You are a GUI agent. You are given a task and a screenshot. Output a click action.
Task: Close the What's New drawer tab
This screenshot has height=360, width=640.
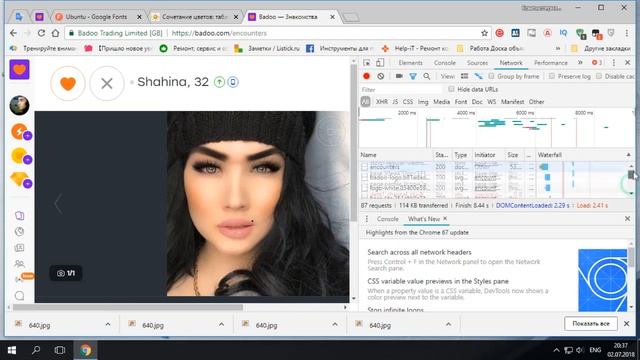pyautogui.click(x=445, y=219)
